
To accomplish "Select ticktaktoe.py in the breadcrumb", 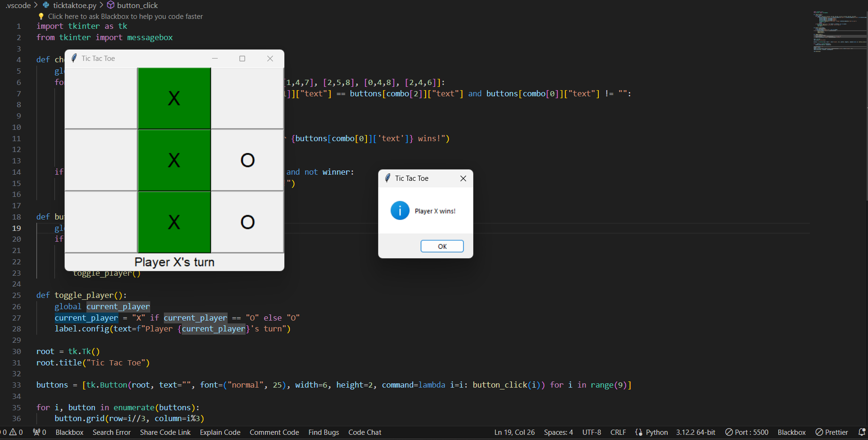I will 75,5.
